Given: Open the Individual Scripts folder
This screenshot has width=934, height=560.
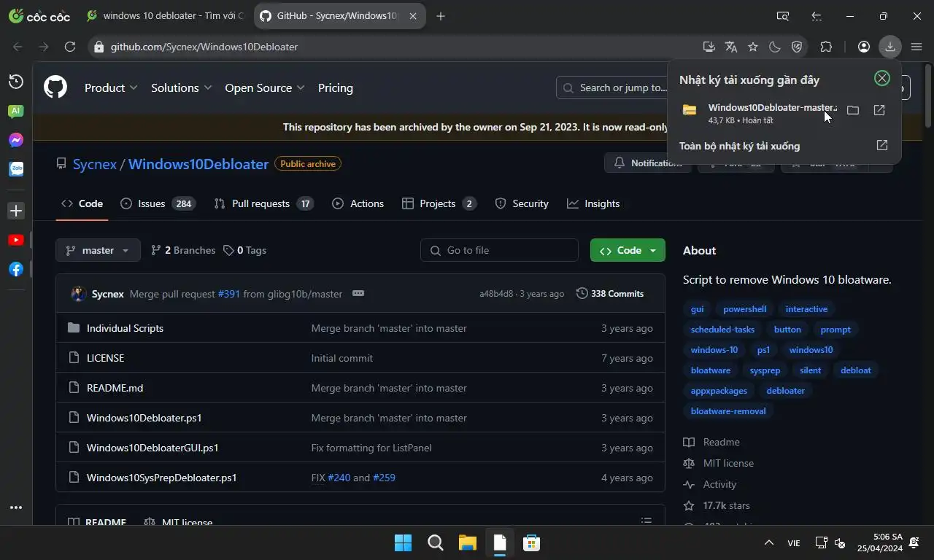Looking at the screenshot, I should 125,328.
